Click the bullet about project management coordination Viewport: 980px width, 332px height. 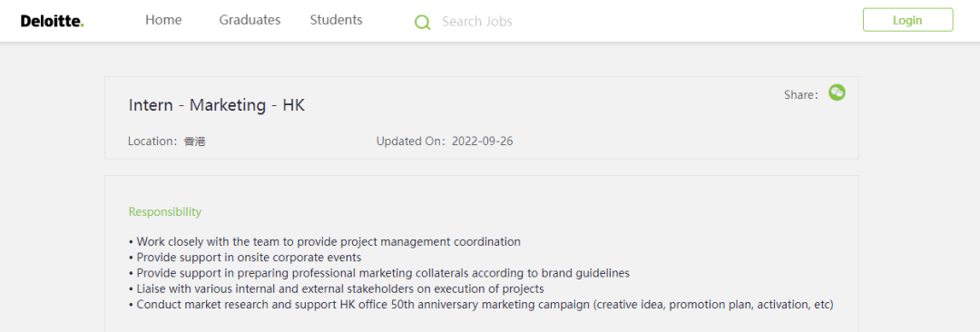(x=324, y=241)
